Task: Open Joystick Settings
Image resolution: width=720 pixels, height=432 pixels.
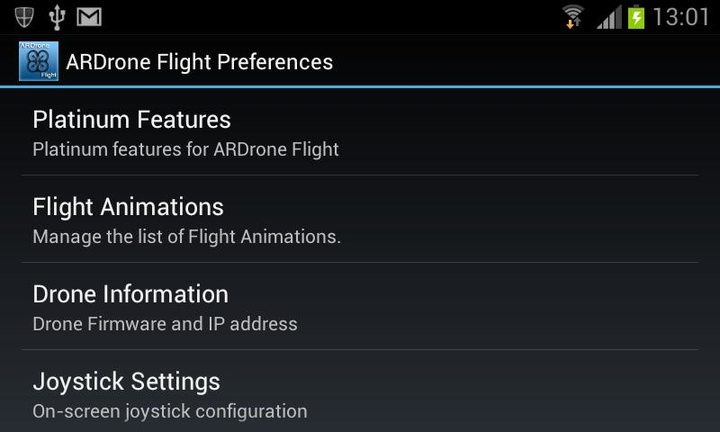Action: (126, 381)
